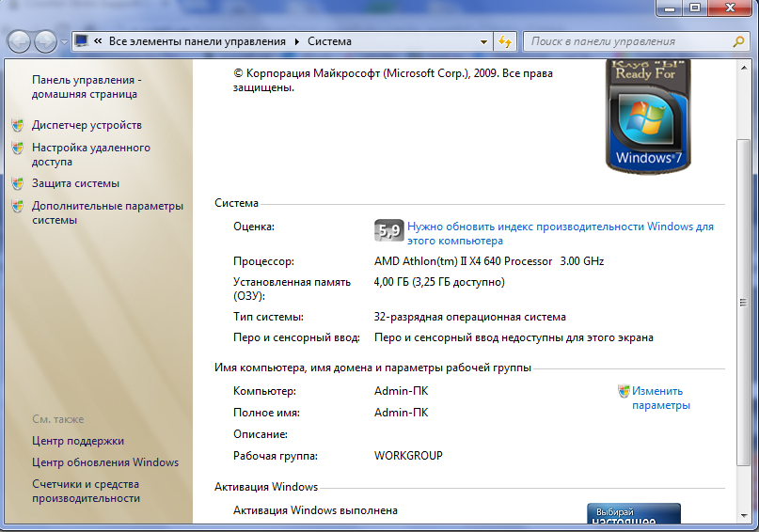Minimize the System window
This screenshot has height=532, width=759.
pos(670,8)
